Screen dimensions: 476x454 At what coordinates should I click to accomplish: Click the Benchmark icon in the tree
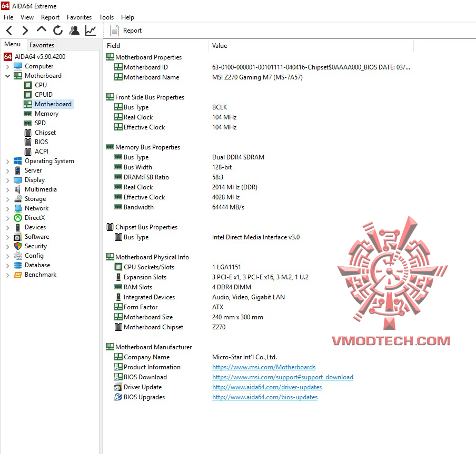click(18, 275)
